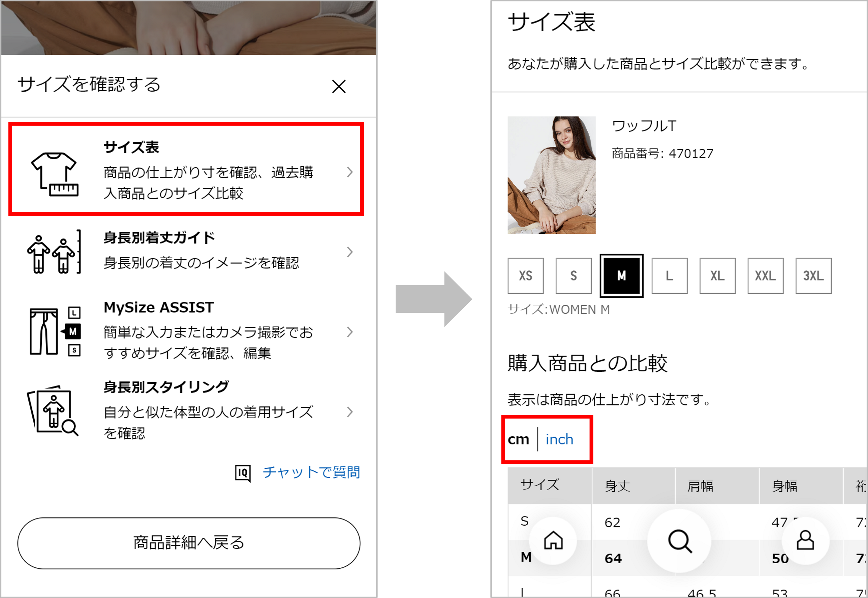The image size is (868, 598).
Task: Click the ワッフルT product name
Action: [644, 126]
